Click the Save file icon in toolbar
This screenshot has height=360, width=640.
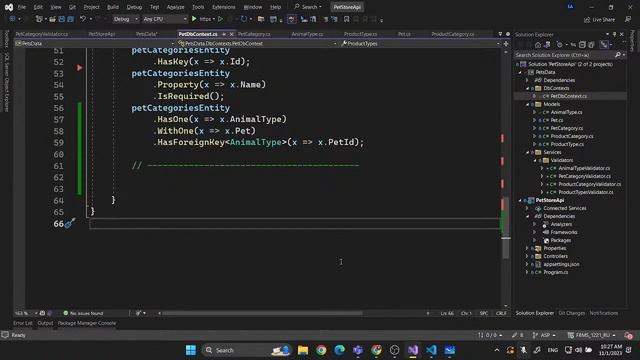click(x=62, y=19)
